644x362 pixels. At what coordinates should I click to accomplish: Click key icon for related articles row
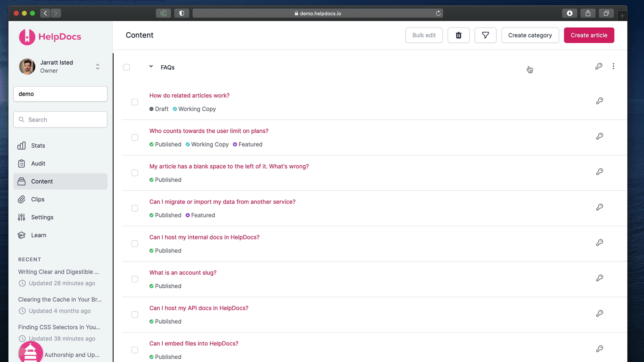(x=600, y=101)
